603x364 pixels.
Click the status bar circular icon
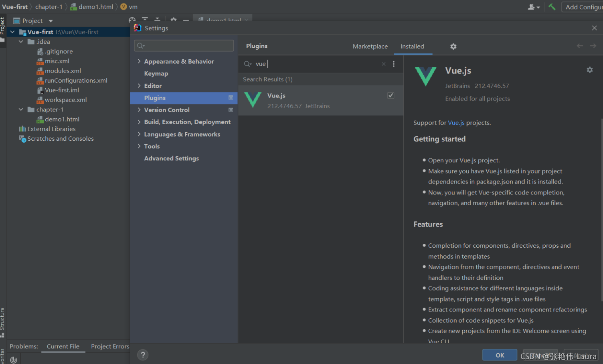click(x=14, y=360)
